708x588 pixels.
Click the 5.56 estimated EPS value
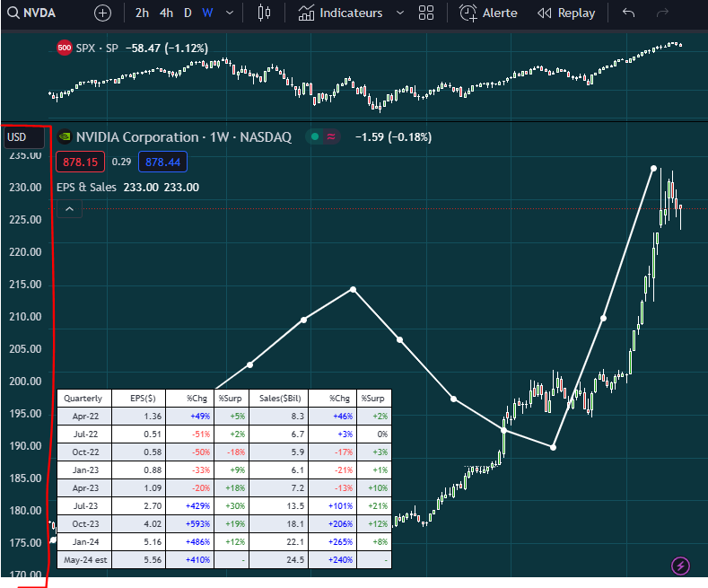[138, 560]
